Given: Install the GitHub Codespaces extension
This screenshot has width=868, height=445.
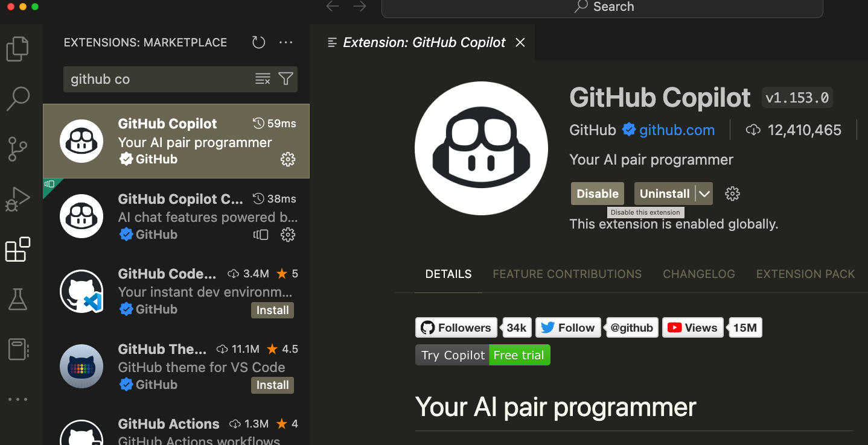Looking at the screenshot, I should click(x=272, y=310).
